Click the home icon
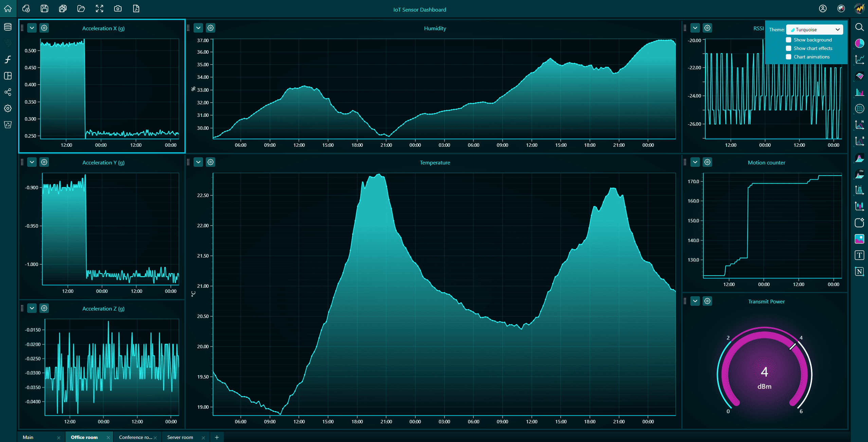Image resolution: width=868 pixels, height=442 pixels. tap(8, 8)
